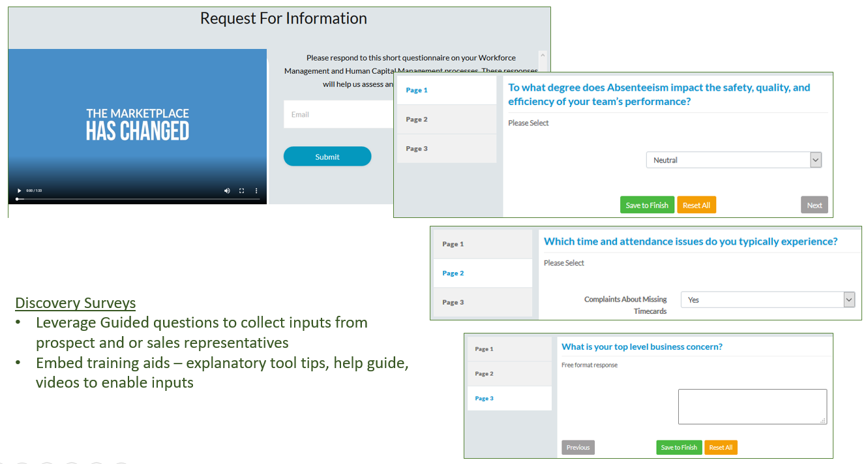Click the gray Next button
This screenshot has height=464, width=868.
coord(814,205)
